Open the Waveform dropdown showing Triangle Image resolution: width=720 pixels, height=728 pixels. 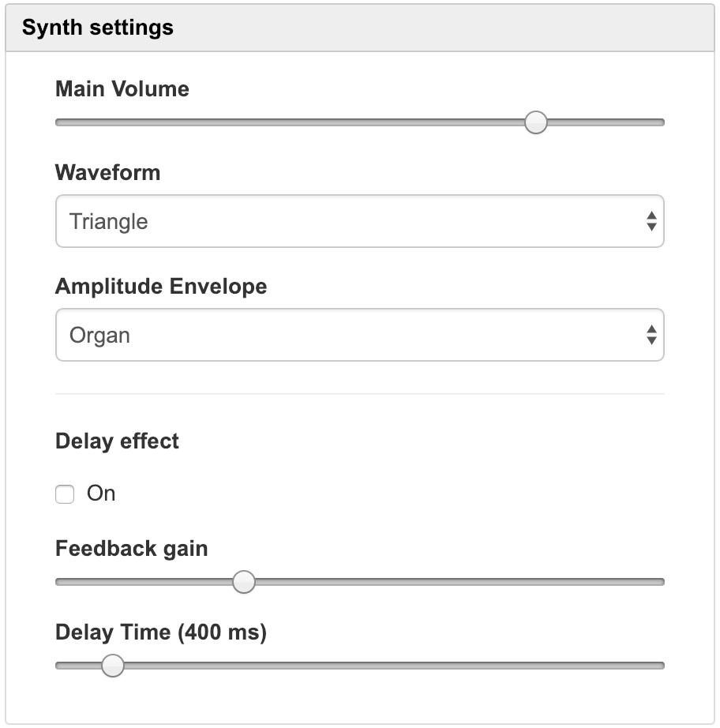coord(347,222)
